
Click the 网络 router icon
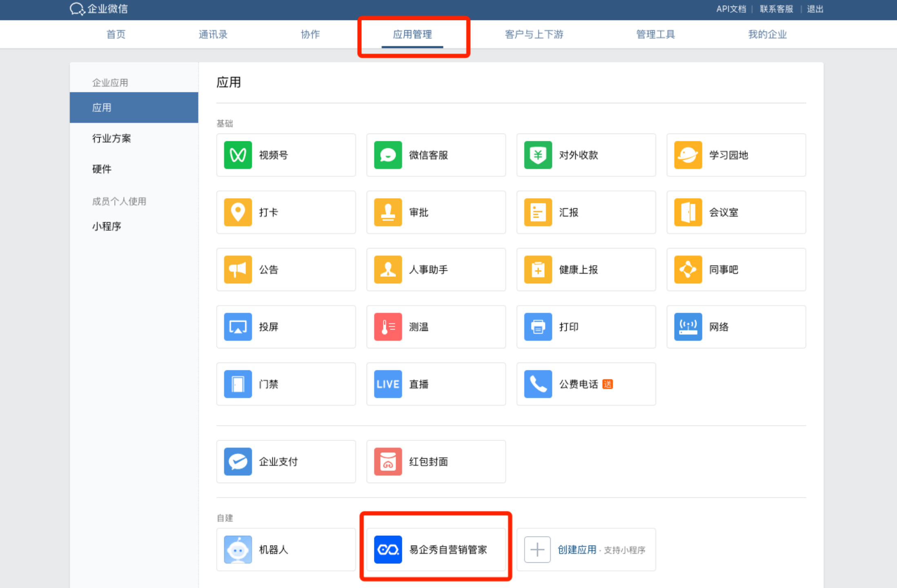tap(688, 327)
